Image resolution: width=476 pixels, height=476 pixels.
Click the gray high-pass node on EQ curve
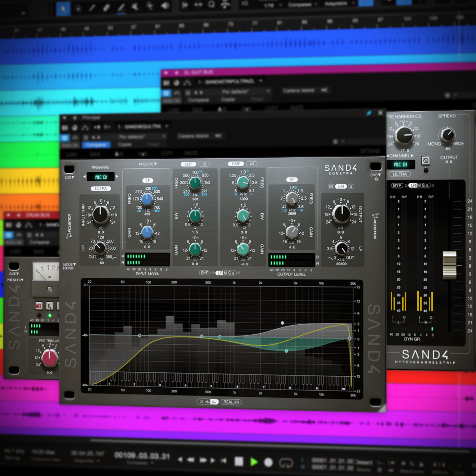click(x=140, y=336)
